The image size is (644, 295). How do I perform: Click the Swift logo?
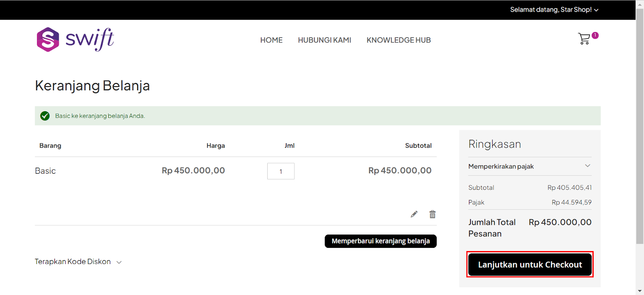point(75,39)
